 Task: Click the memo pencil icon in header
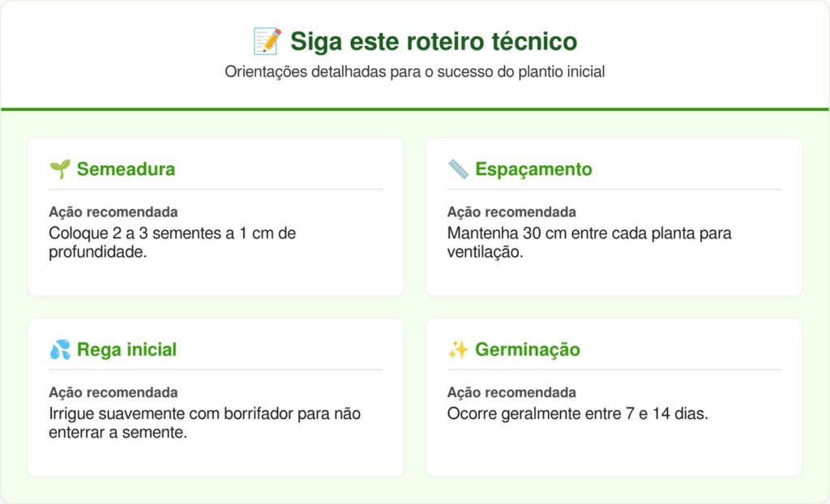[x=267, y=41]
